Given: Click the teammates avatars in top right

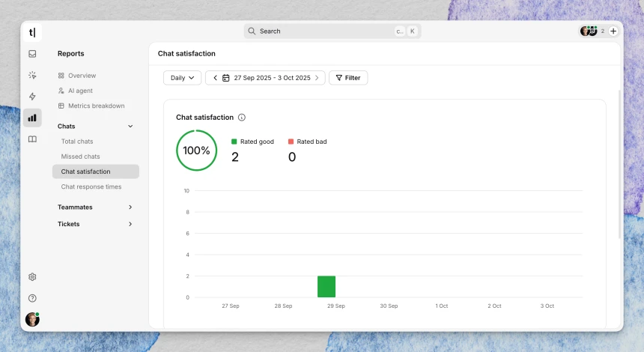Looking at the screenshot, I should tap(589, 31).
